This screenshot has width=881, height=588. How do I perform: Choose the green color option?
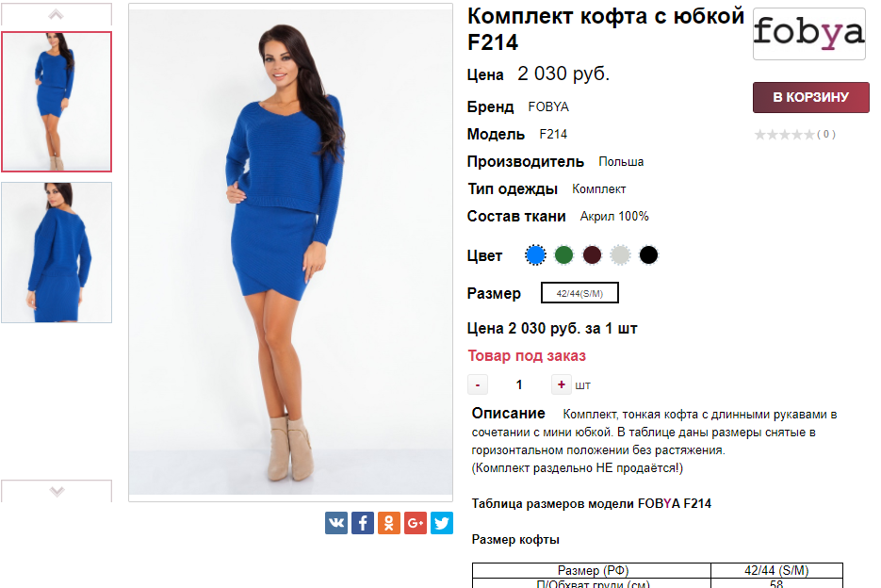(563, 255)
